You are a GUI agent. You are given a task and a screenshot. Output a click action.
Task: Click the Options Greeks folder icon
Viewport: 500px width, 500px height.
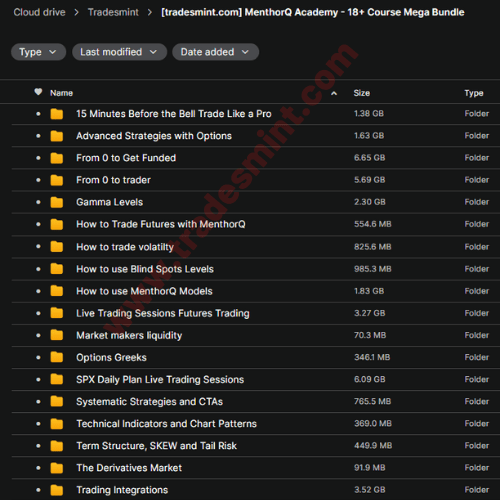click(57, 357)
